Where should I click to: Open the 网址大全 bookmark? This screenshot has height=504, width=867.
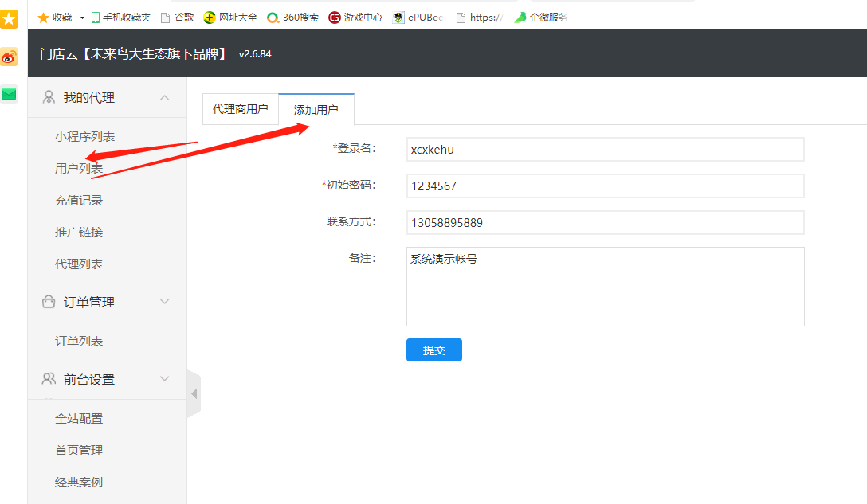click(x=230, y=18)
